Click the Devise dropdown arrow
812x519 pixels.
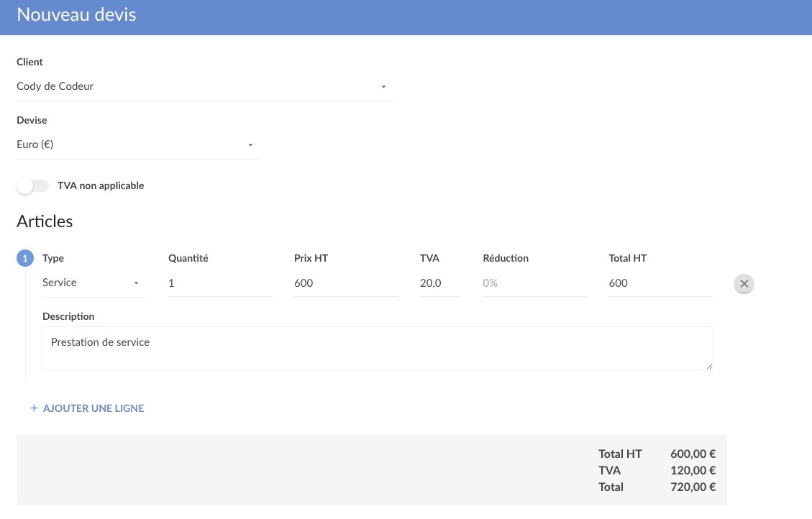pos(250,145)
